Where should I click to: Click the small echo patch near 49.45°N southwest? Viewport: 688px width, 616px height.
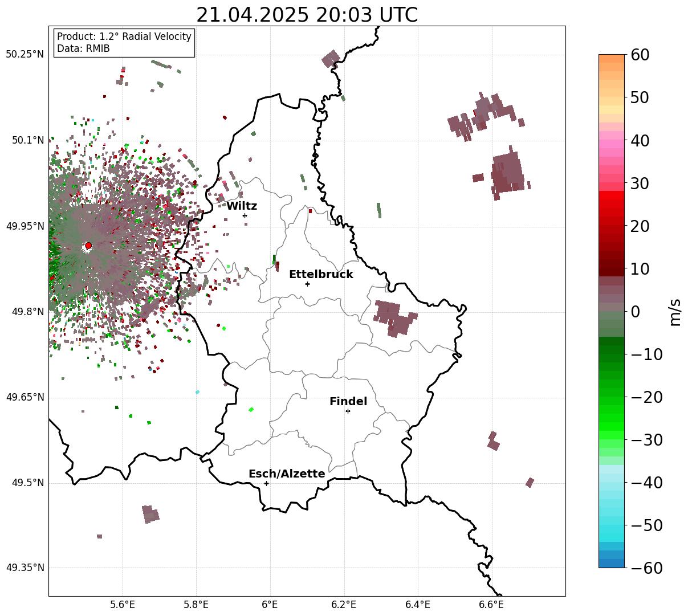click(x=150, y=514)
